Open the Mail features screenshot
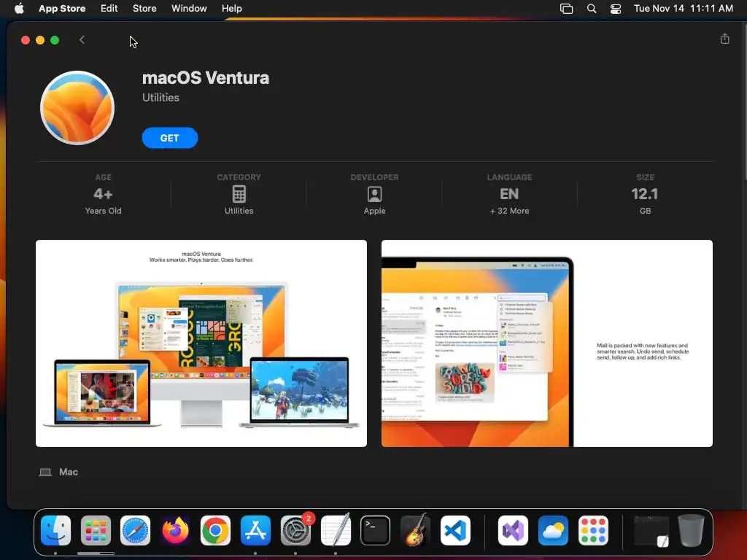 (547, 343)
